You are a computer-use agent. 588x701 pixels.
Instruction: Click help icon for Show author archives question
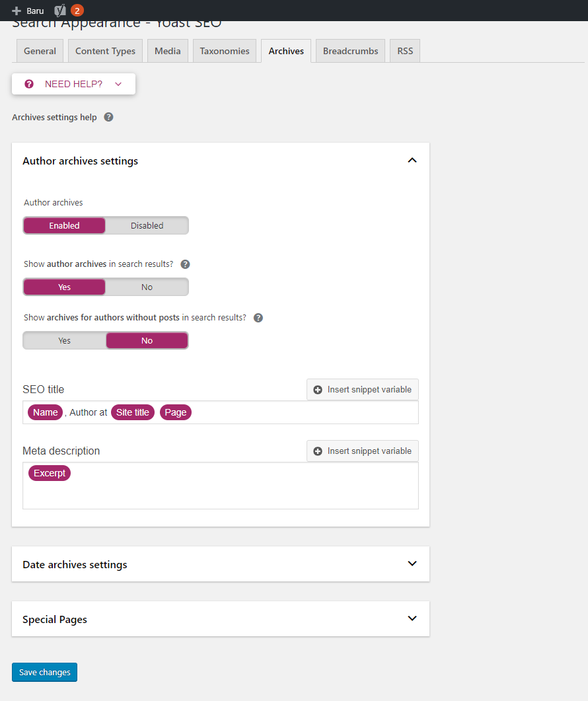[185, 264]
